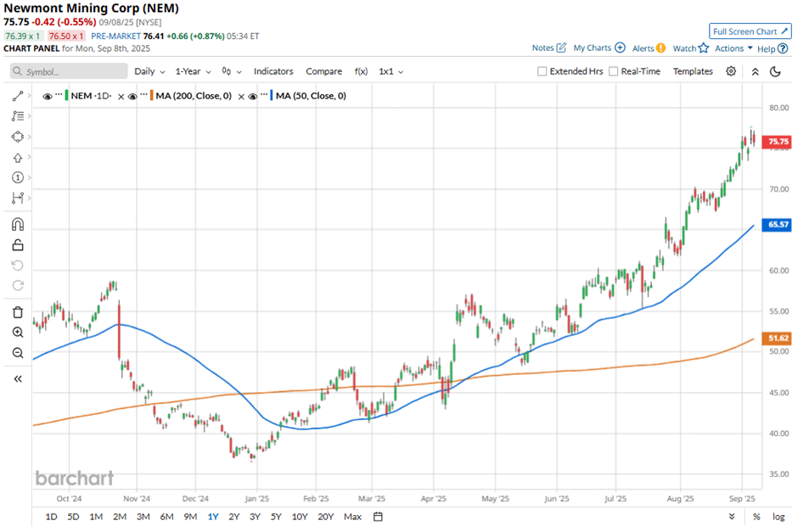Click the undo arrow in the sidebar
Screen dimensions: 798x532
coord(18,266)
